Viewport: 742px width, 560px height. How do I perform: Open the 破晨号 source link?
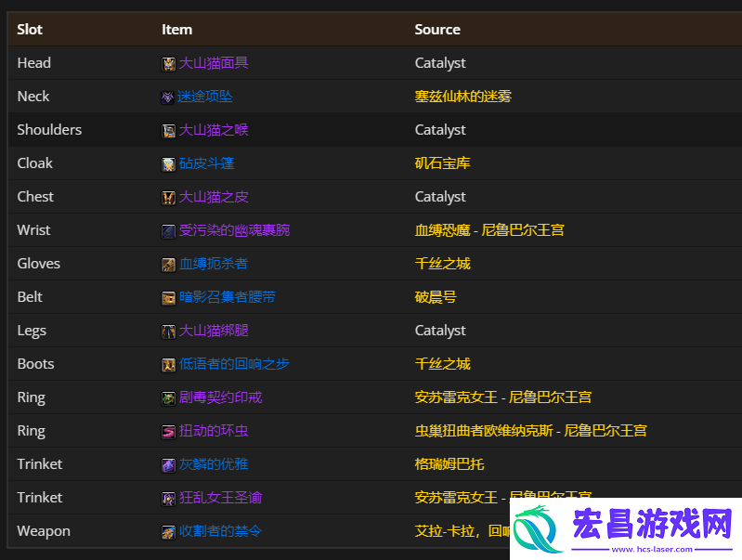pos(436,297)
